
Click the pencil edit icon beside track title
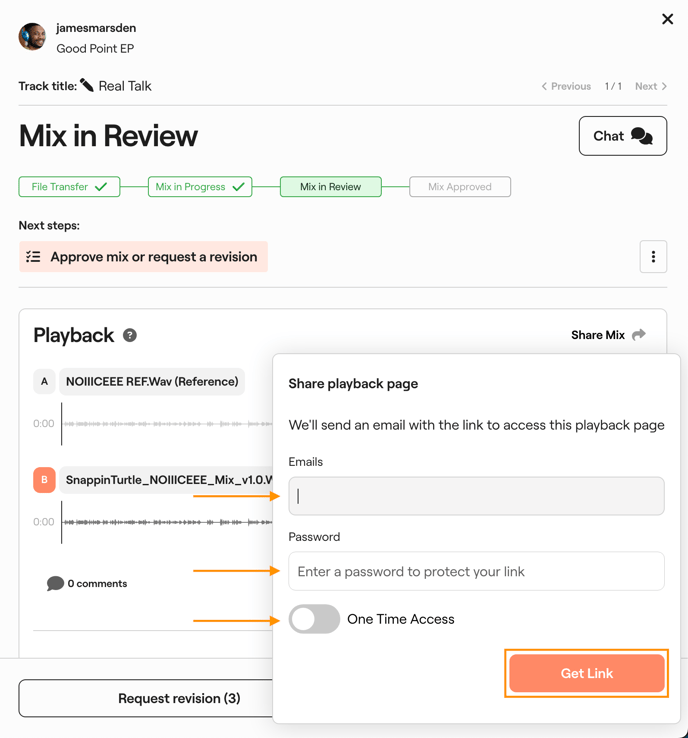pyautogui.click(x=87, y=86)
